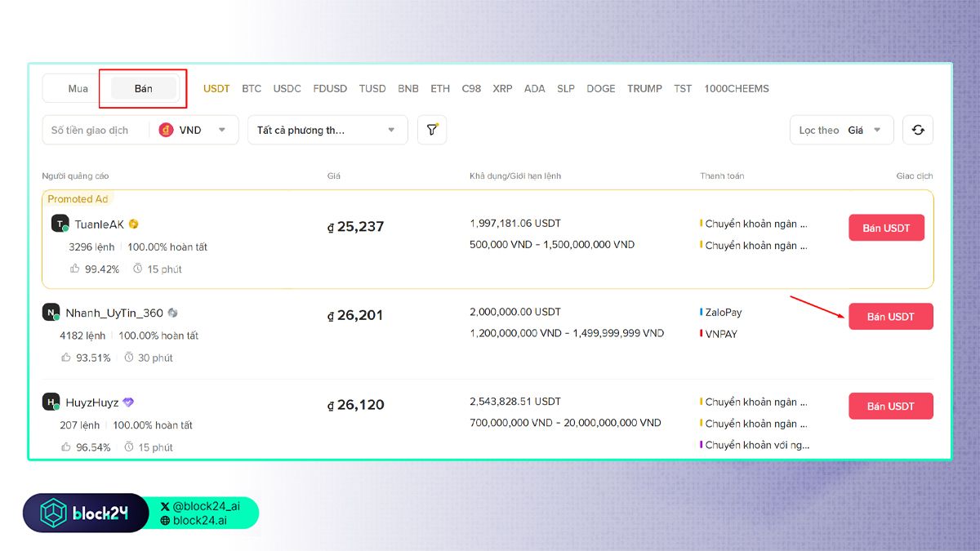
Task: Choose ETH coin tab
Action: 440,89
